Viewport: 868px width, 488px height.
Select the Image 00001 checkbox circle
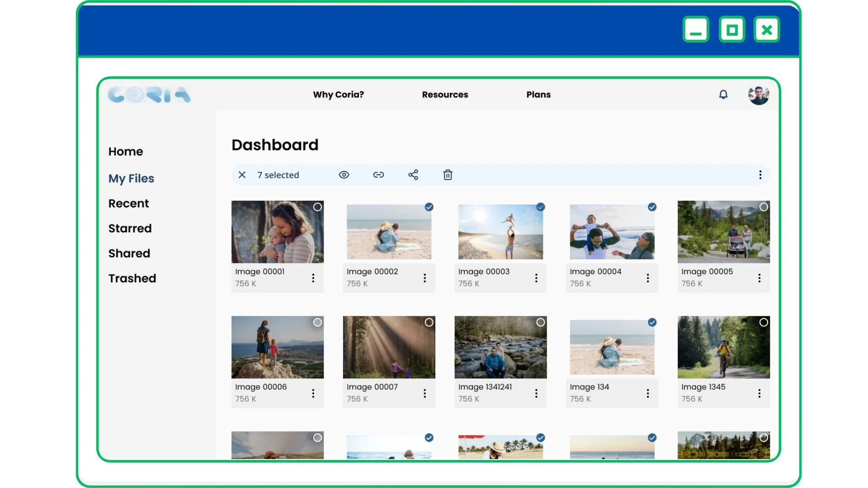[317, 207]
